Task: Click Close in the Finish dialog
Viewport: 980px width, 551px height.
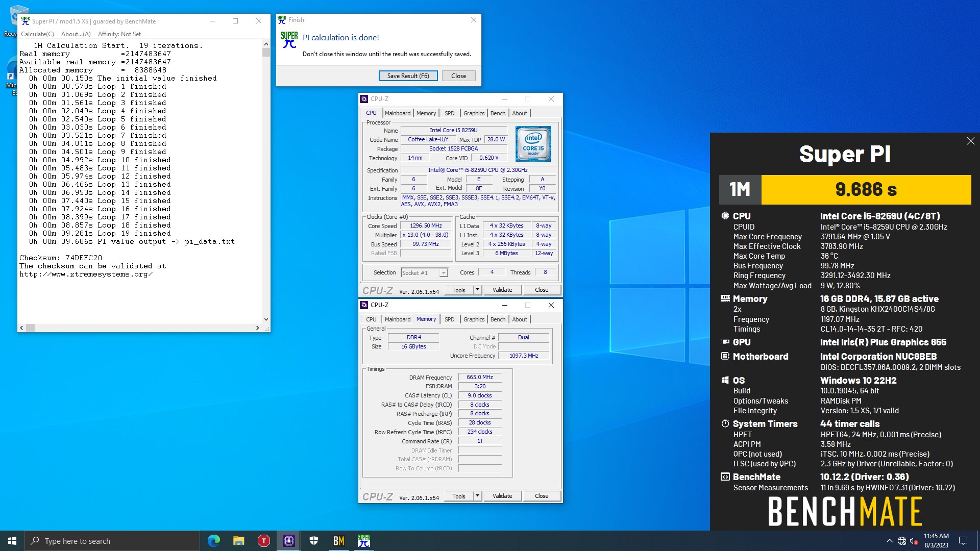Action: pyautogui.click(x=458, y=76)
